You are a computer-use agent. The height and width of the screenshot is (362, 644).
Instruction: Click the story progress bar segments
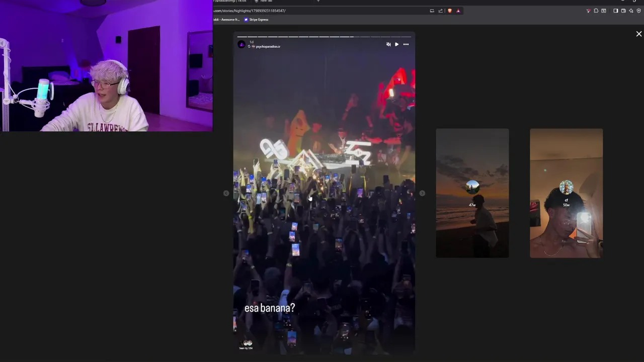pyautogui.click(x=324, y=37)
